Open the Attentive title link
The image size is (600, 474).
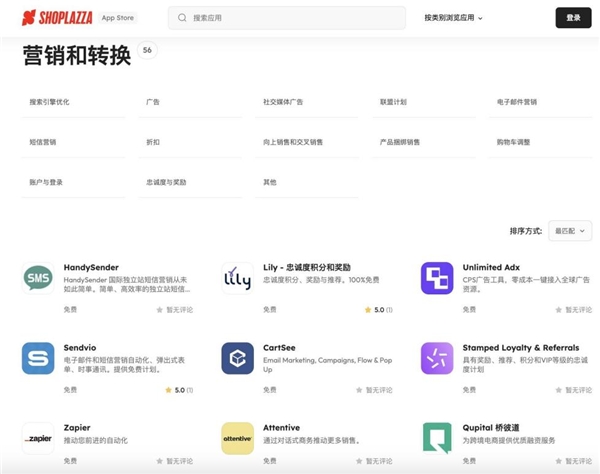tap(281, 428)
